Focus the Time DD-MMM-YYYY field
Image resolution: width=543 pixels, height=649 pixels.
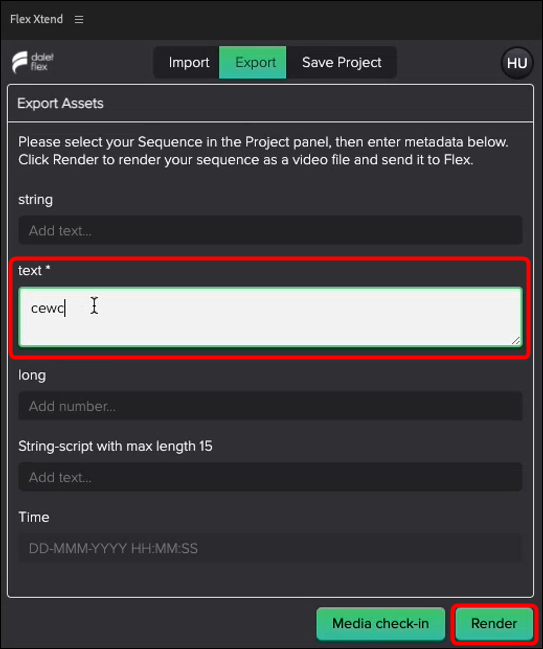(x=270, y=548)
